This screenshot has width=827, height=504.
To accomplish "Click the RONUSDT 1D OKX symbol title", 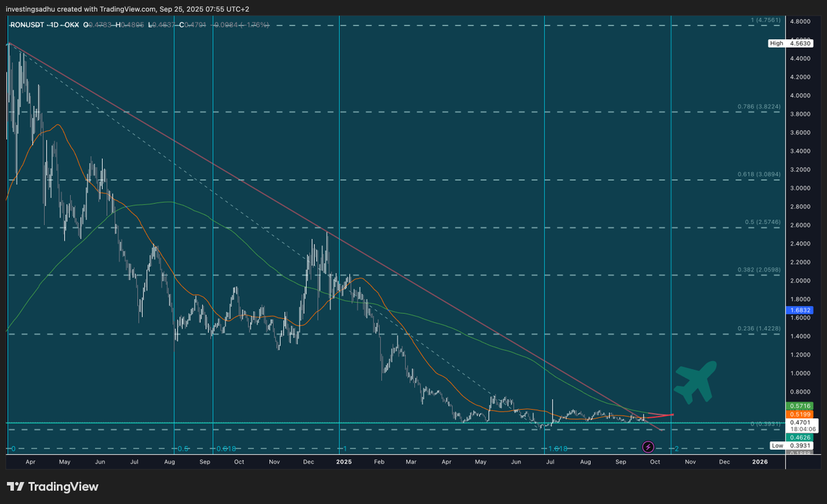I will (44, 25).
